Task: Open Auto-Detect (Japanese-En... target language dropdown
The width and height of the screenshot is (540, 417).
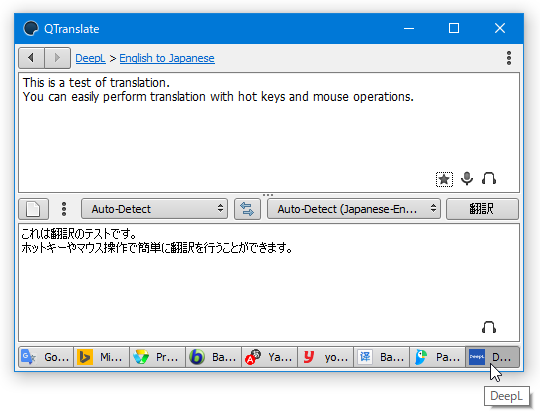Action: pos(354,209)
